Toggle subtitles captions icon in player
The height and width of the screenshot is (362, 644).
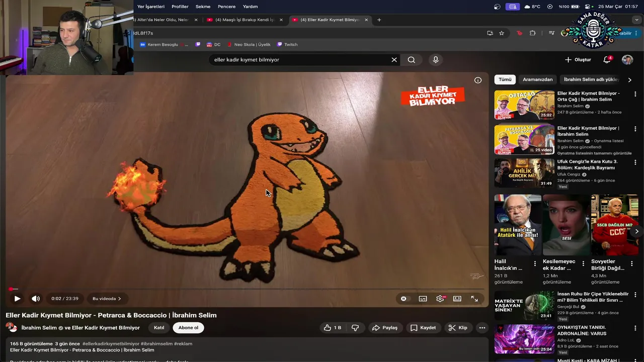coord(423,299)
